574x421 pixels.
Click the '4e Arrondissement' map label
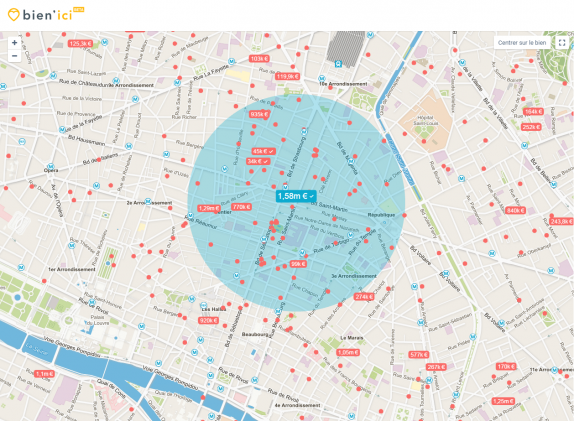click(297, 405)
